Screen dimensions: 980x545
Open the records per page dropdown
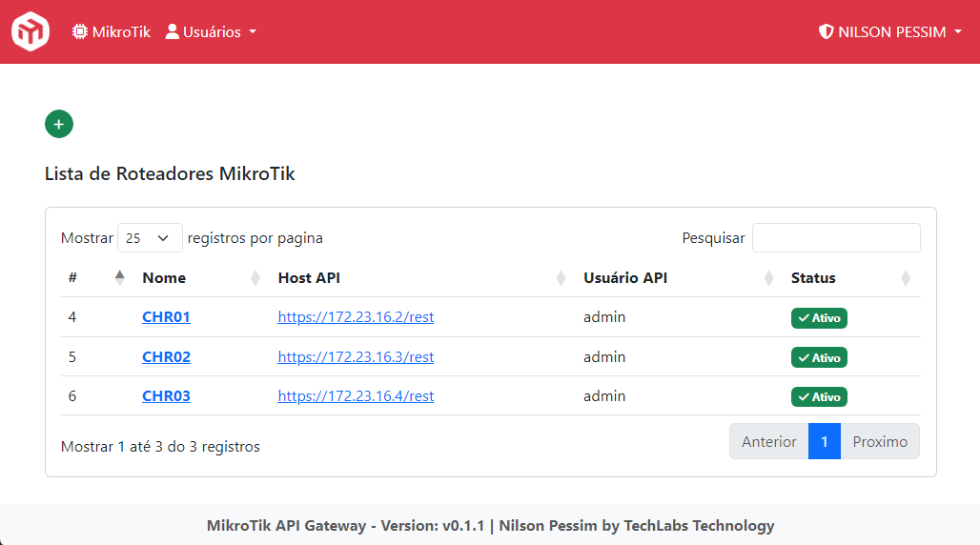(150, 238)
